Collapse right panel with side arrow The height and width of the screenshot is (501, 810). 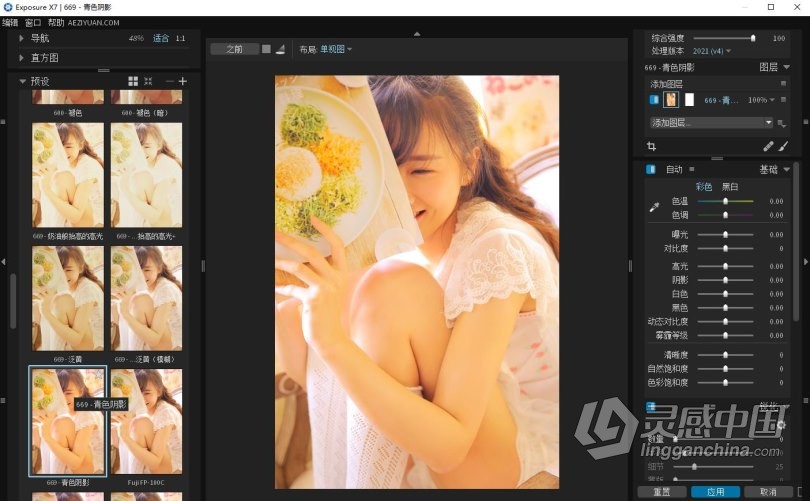[806, 262]
